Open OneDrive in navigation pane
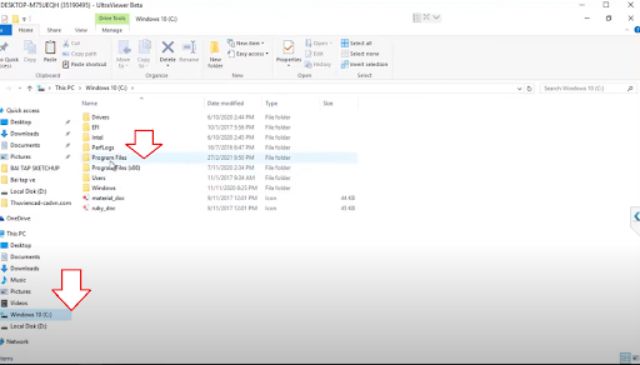Image resolution: width=640 pixels, height=365 pixels. [18, 218]
